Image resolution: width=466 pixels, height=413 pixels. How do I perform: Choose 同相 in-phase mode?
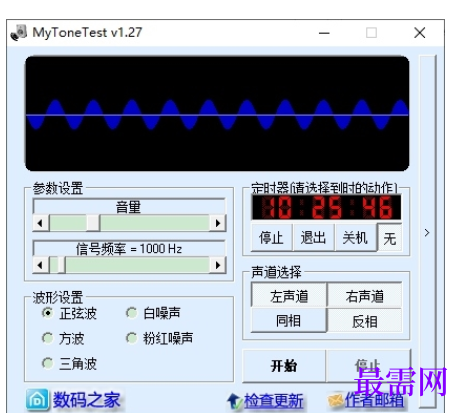pyautogui.click(x=289, y=320)
